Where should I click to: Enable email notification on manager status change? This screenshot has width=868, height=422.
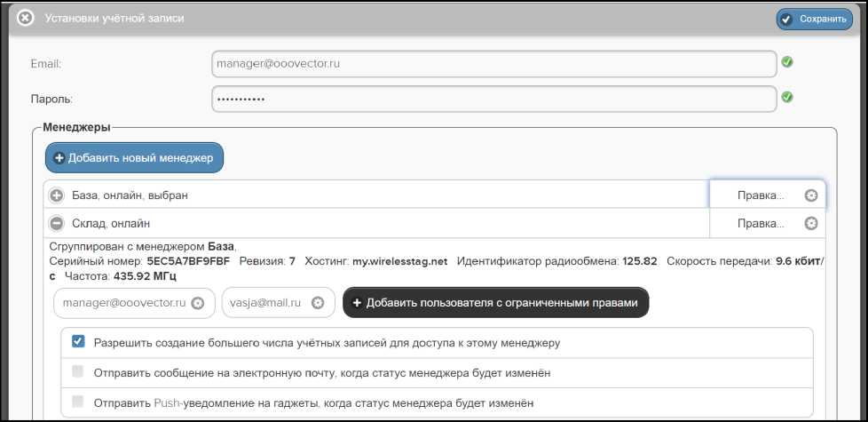[78, 371]
